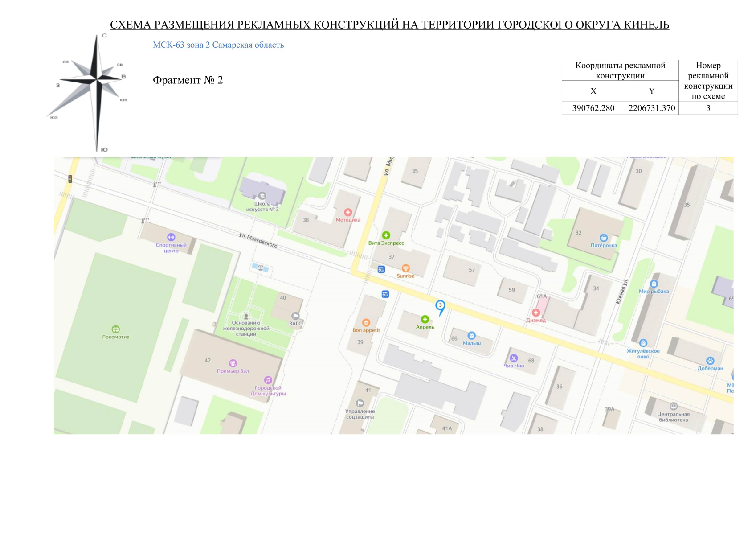
Task: Select the Локомотив stadium icon
Action: click(115, 329)
